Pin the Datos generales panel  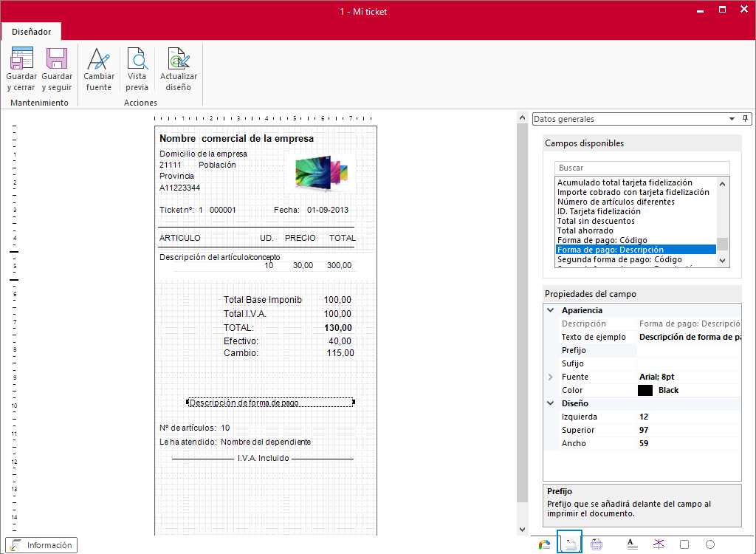pos(746,119)
